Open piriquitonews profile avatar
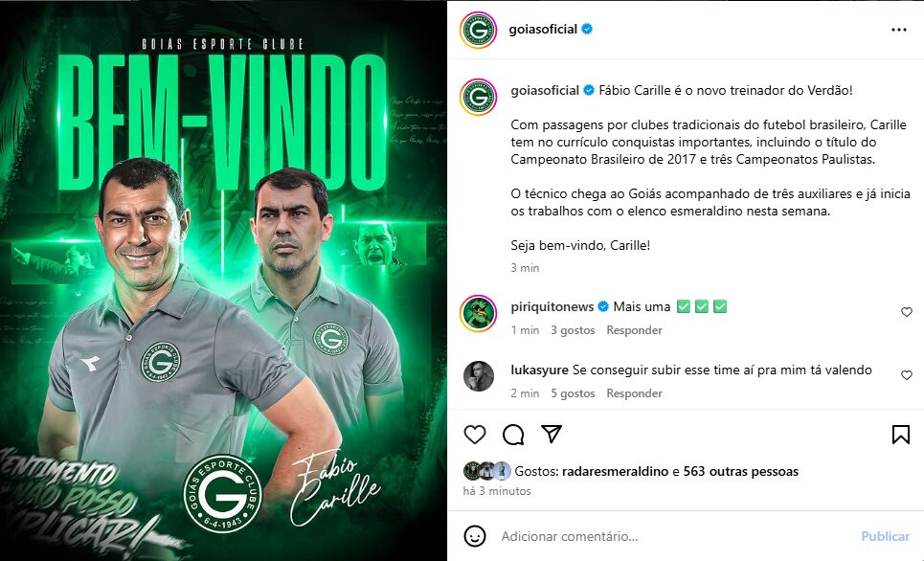The height and width of the screenshot is (561, 924). [478, 313]
